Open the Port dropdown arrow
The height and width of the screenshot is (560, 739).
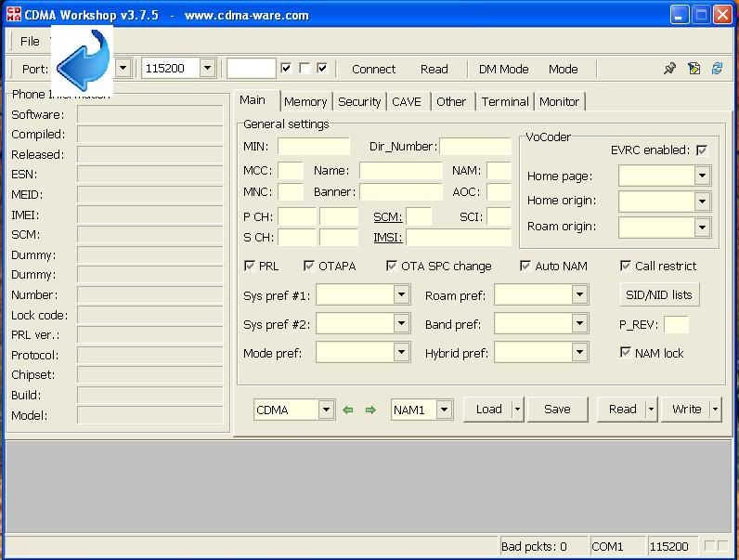123,69
